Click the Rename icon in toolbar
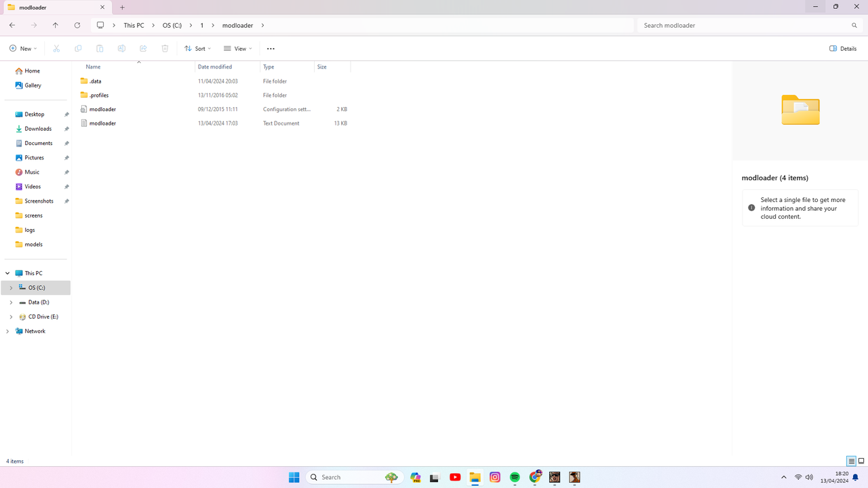 coord(121,49)
